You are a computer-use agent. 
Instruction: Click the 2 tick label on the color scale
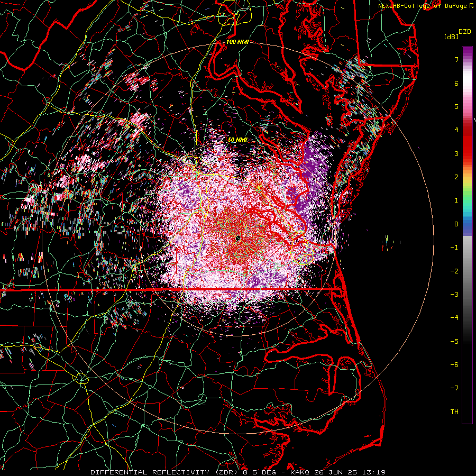(x=456, y=177)
